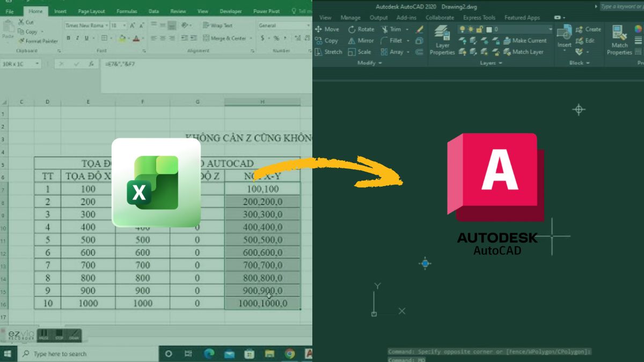Toggle bold formatting in Excel
The image size is (644, 362).
tap(68, 38)
